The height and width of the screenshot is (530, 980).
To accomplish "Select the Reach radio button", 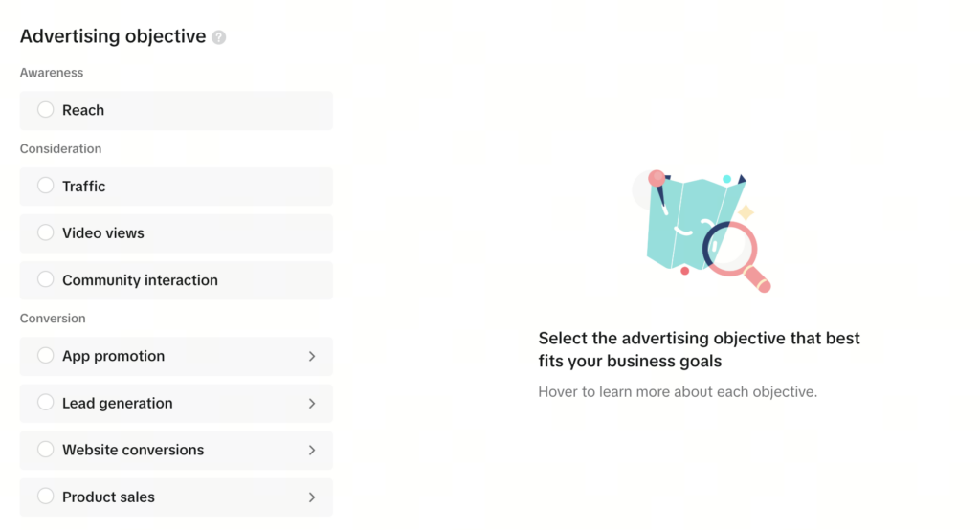I will (x=46, y=110).
